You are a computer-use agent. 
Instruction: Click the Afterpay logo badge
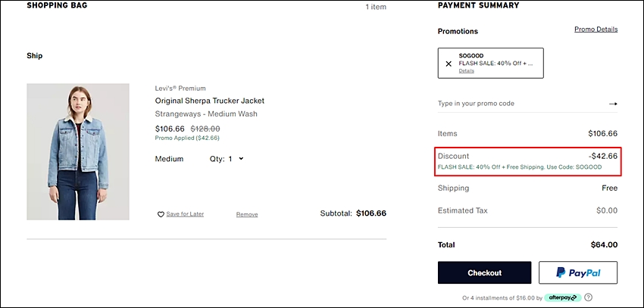pos(563,297)
